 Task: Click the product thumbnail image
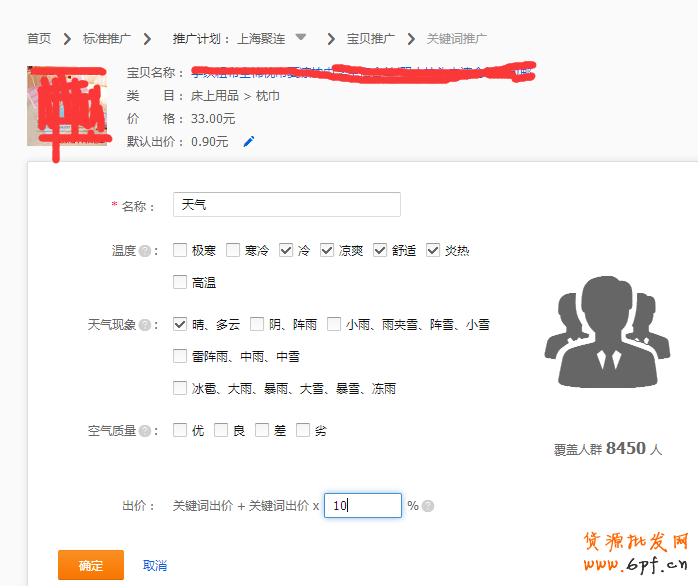click(x=66, y=108)
